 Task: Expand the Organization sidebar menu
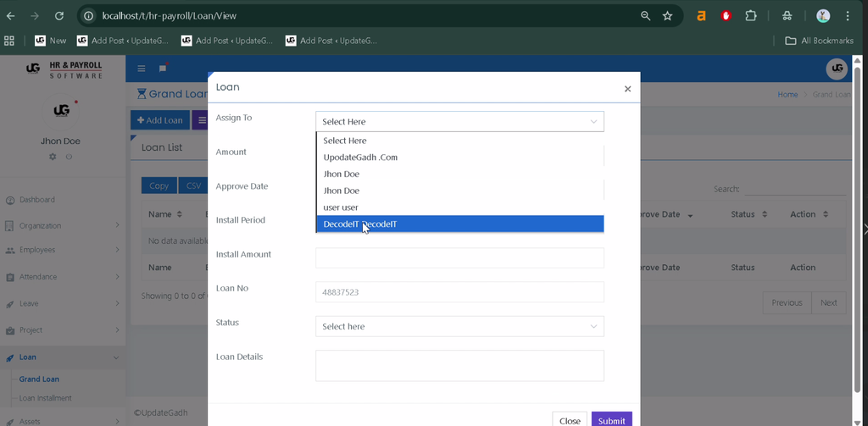tap(63, 226)
